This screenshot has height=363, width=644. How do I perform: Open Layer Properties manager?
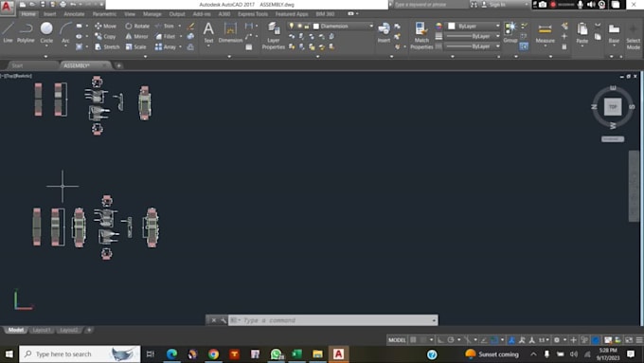point(273,36)
